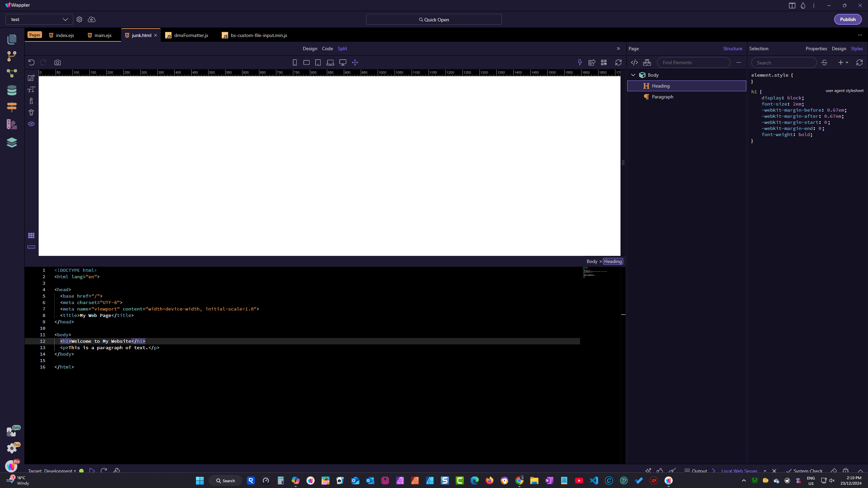The width and height of the screenshot is (868, 488).
Task: Collapse the Body node in structure tree
Action: click(633, 75)
